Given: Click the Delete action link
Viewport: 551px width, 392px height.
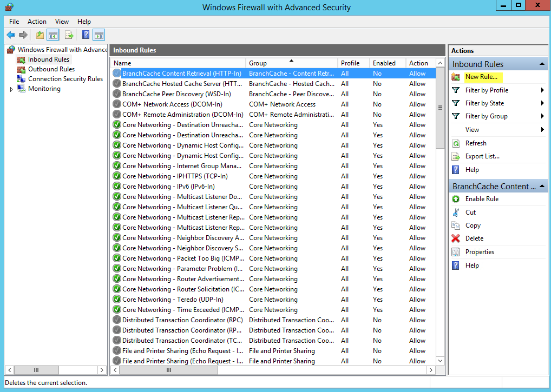Looking at the screenshot, I should point(474,238).
